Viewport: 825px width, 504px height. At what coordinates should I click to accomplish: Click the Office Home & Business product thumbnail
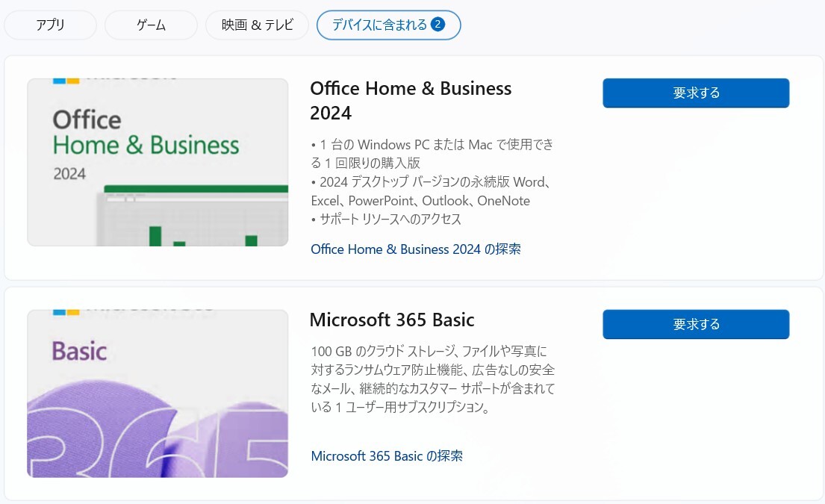coord(158,162)
